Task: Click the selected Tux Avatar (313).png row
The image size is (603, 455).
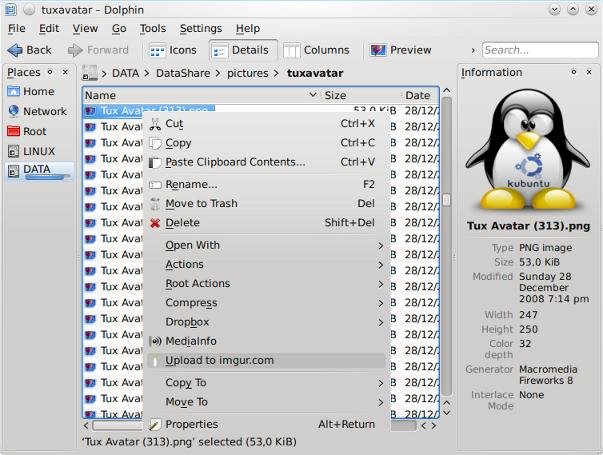Action: click(x=149, y=110)
